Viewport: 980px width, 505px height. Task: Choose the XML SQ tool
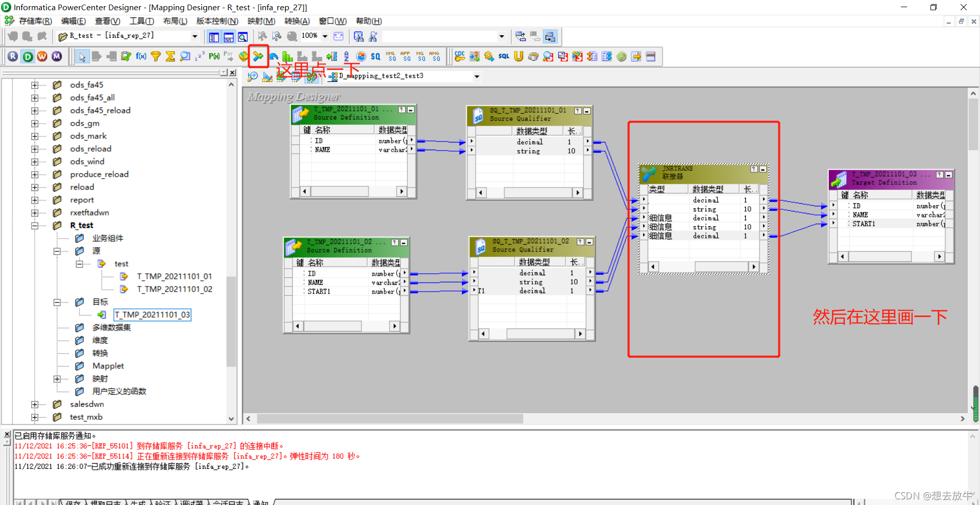[390, 56]
